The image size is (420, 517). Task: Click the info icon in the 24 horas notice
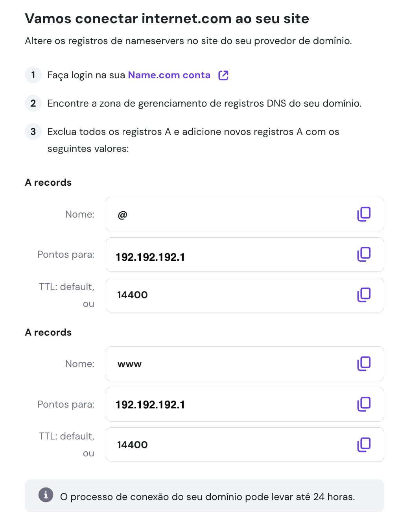point(46,495)
